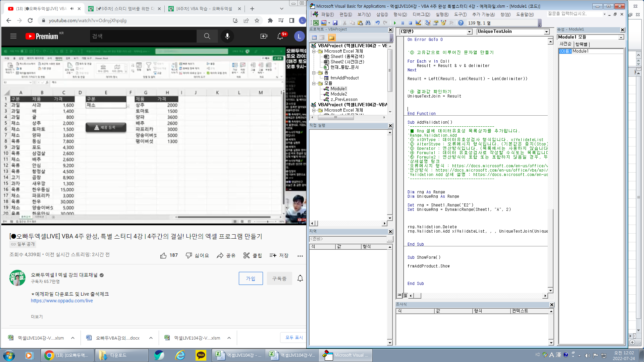Click the Save icon in VBA toolbar
Viewport: 644px width, 362px height.
coord(335,23)
